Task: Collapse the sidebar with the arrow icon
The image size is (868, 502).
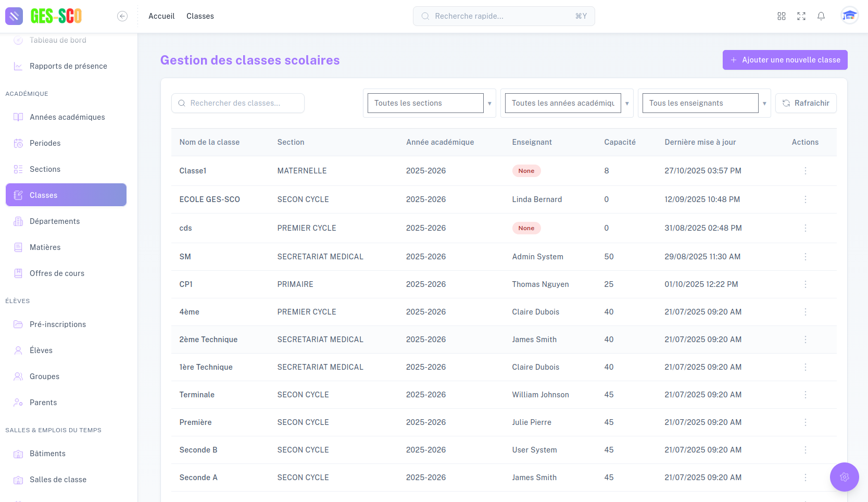Action: pos(122,16)
